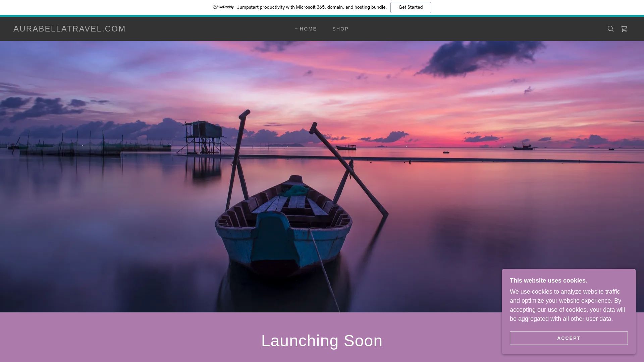Click the sunset boat hero image
Screen dimensions: 644x362
coord(322,177)
